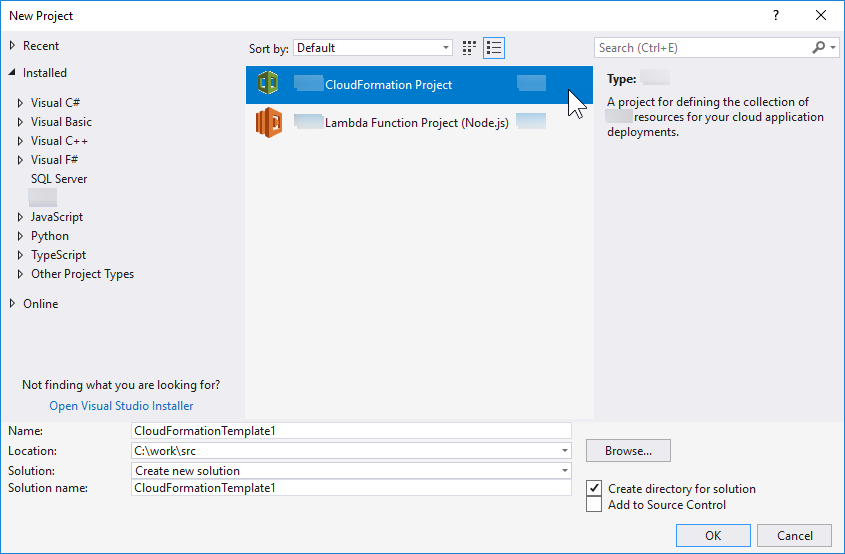This screenshot has width=845, height=554.
Task: Click the CloudFormation Project template icon
Action: click(268, 84)
